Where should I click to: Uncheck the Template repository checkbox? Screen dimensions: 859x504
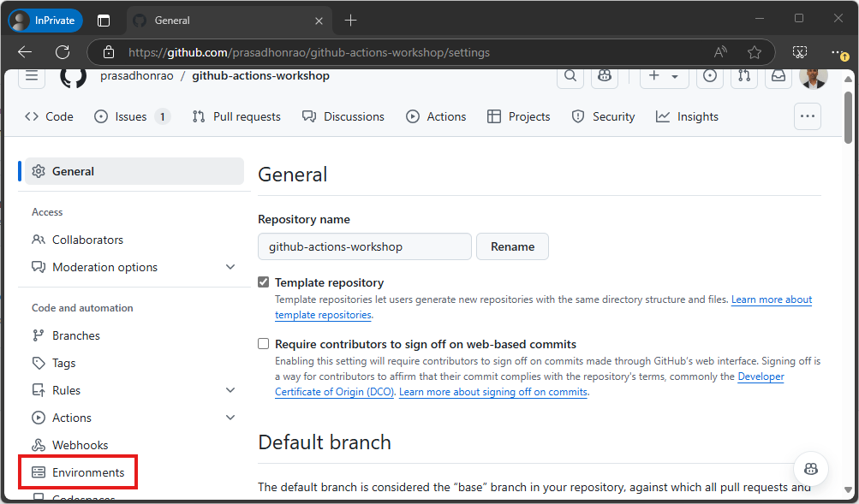[x=263, y=282]
